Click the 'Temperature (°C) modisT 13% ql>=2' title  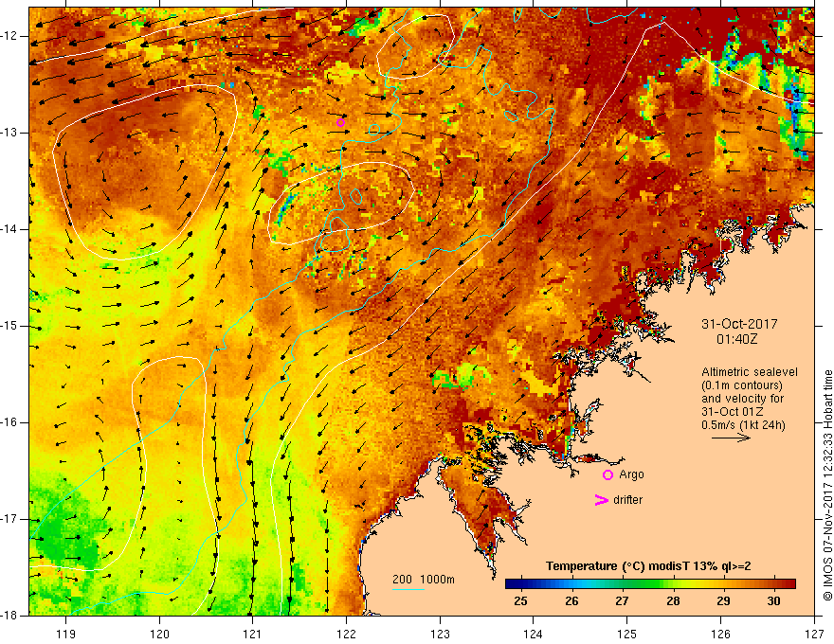[x=648, y=566]
